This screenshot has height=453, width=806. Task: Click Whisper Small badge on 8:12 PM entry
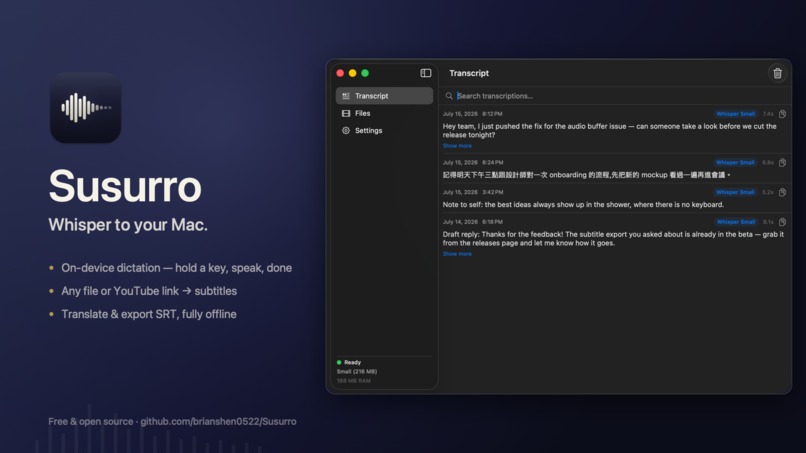(x=736, y=114)
